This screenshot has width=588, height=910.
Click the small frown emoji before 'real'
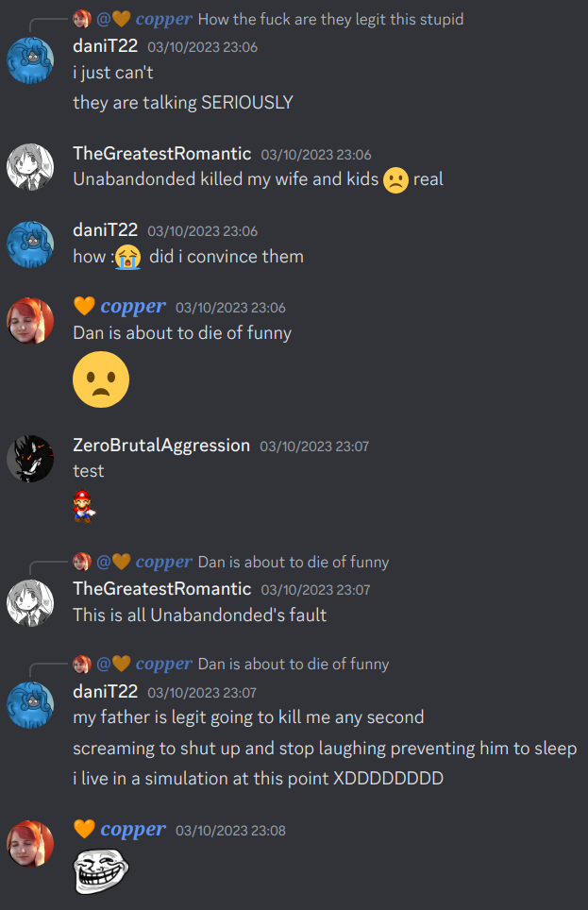(x=395, y=180)
